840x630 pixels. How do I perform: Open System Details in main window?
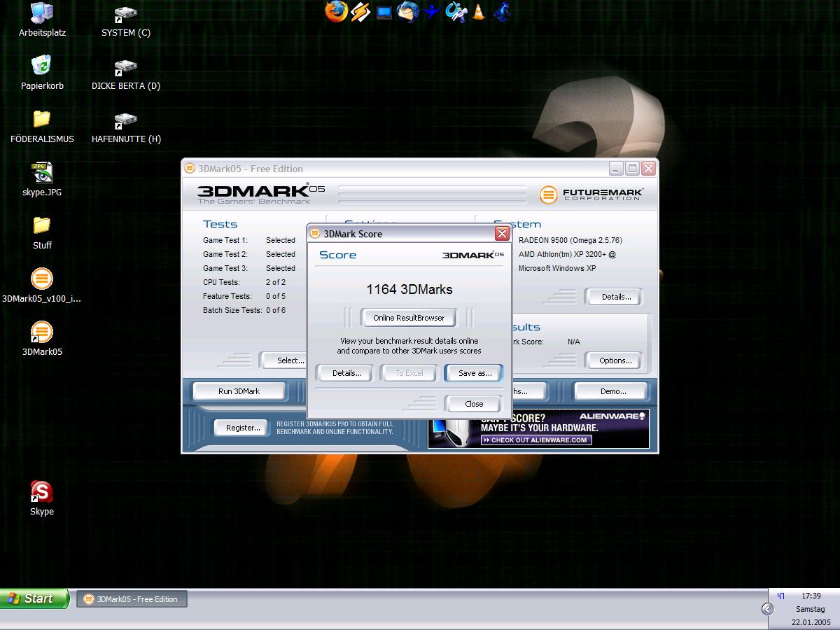click(x=615, y=297)
